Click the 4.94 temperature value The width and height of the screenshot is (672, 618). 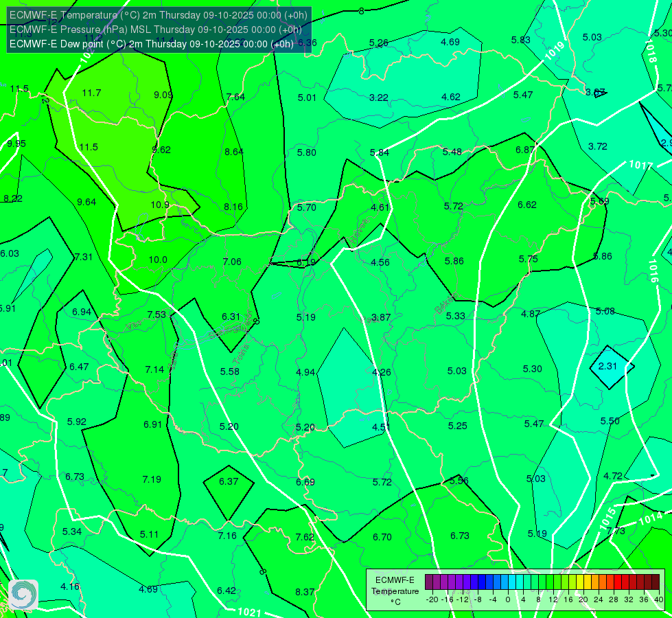pyautogui.click(x=305, y=371)
